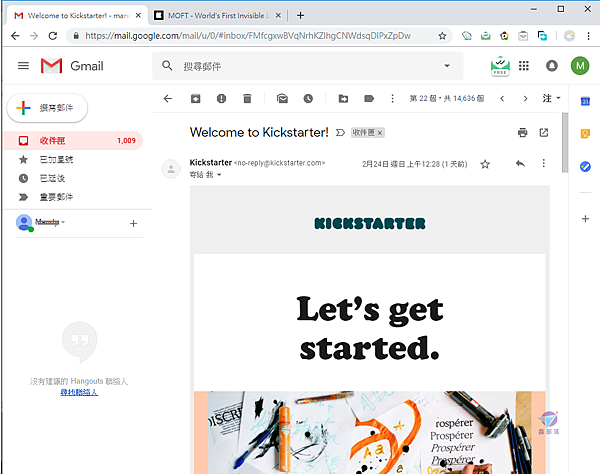The width and height of the screenshot is (600, 474).
Task: Open the toolbar more options menu
Action: click(392, 99)
